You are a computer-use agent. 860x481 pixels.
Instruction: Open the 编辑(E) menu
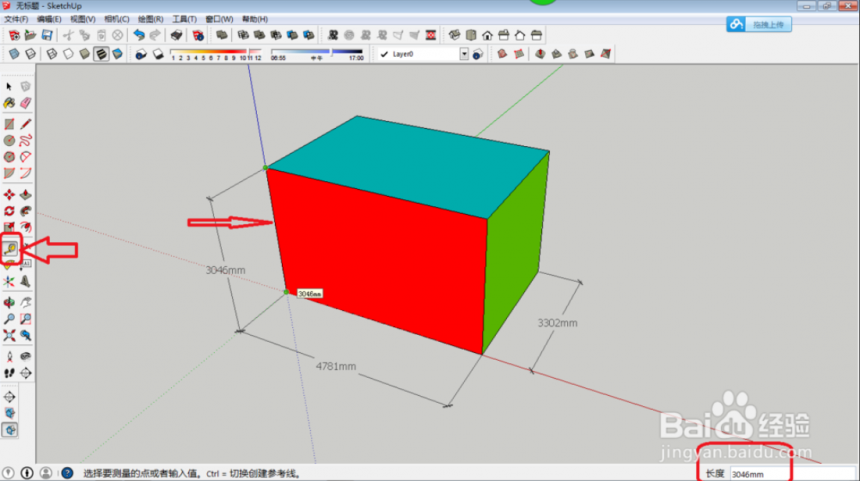49,19
